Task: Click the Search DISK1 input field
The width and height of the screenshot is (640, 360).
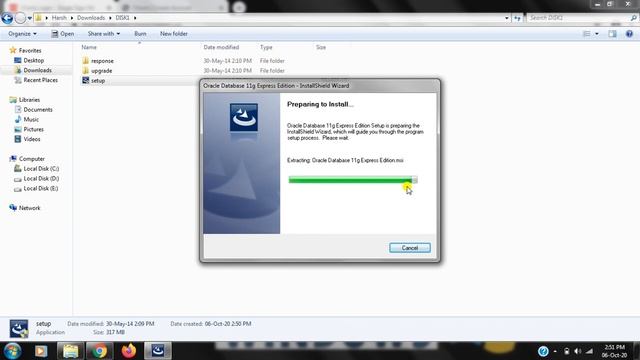Action: click(x=578, y=18)
